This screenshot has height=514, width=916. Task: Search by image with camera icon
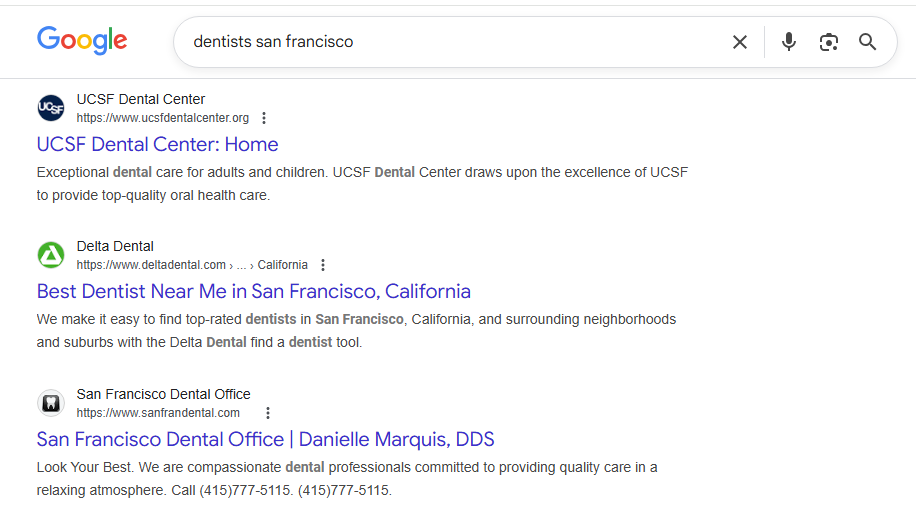pos(828,42)
